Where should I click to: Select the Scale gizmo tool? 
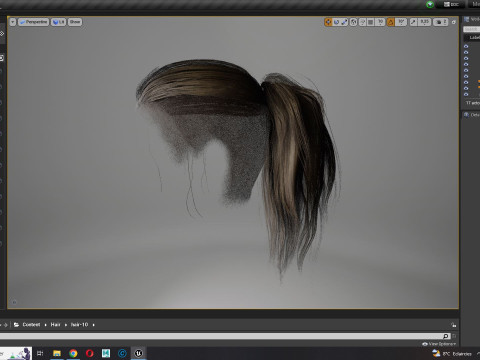[344, 22]
